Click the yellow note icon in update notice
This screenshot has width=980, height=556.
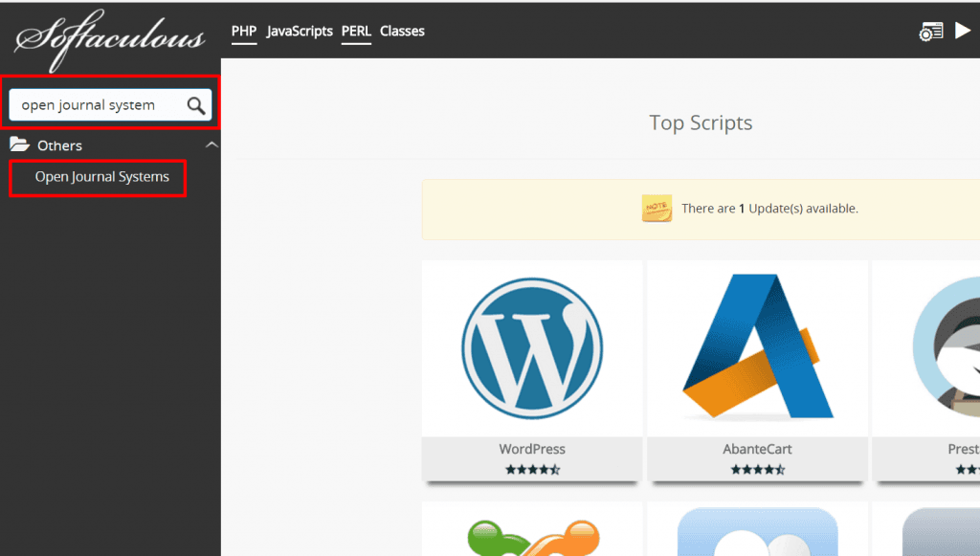[657, 208]
